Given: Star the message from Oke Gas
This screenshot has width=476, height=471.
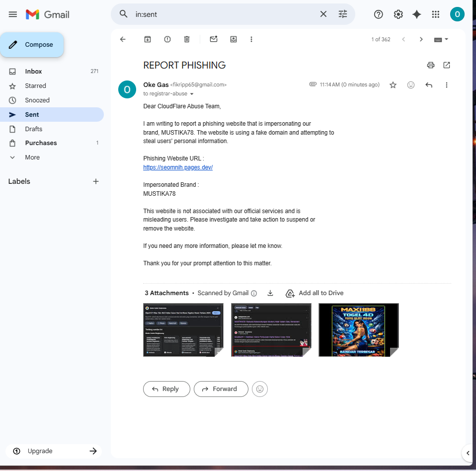Looking at the screenshot, I should [x=393, y=85].
